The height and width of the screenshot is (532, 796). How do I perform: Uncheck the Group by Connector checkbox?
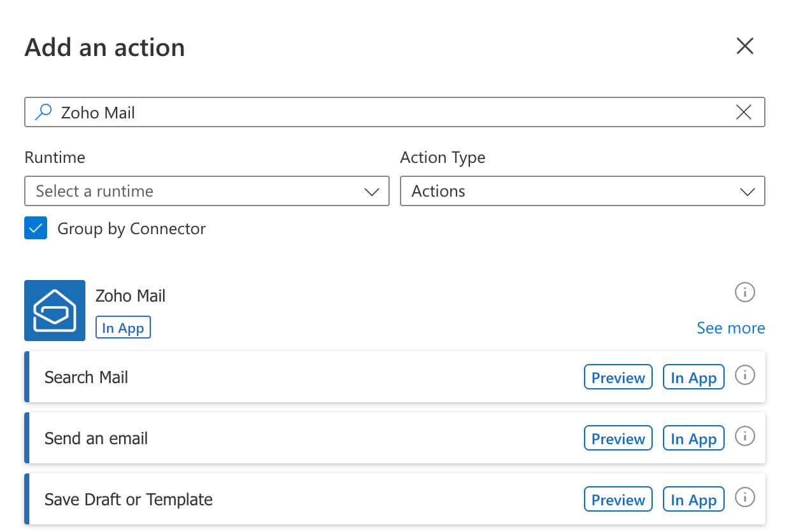(x=36, y=228)
